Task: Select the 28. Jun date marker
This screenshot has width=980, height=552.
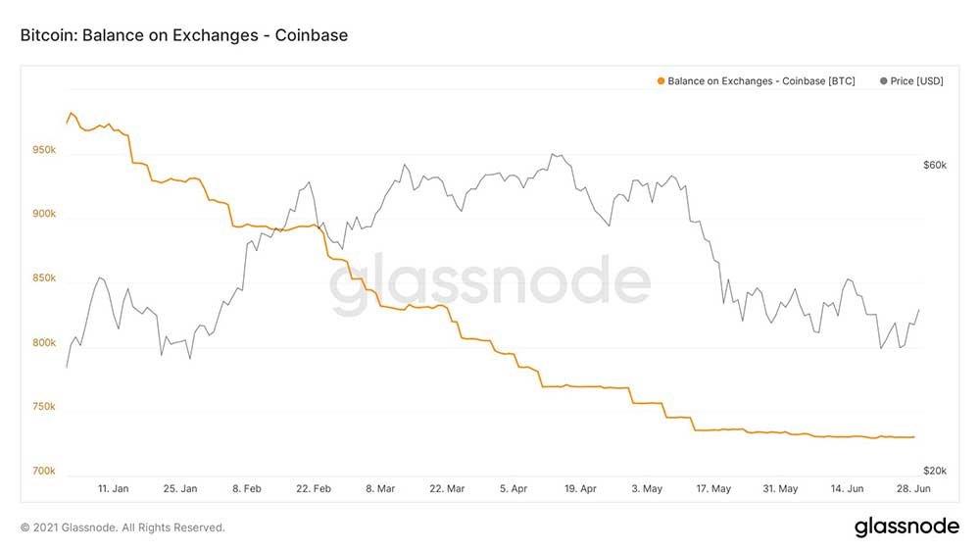Action: click(914, 487)
